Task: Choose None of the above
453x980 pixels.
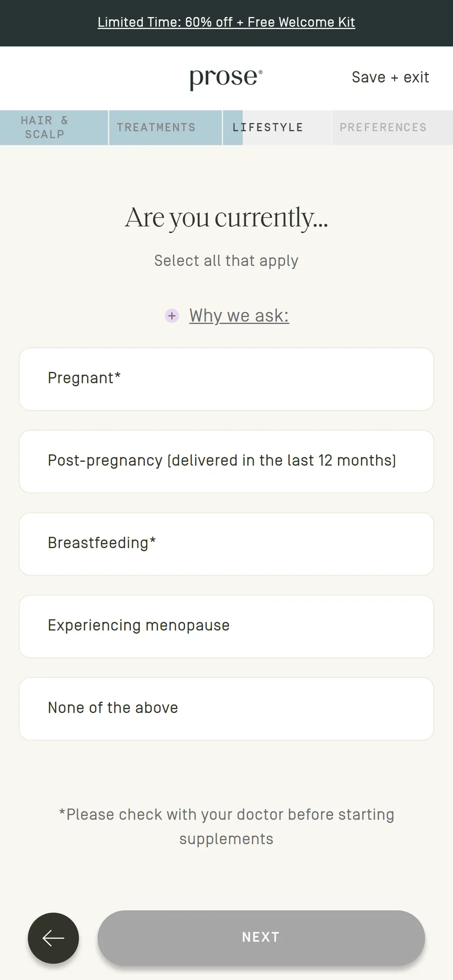Action: (x=226, y=709)
